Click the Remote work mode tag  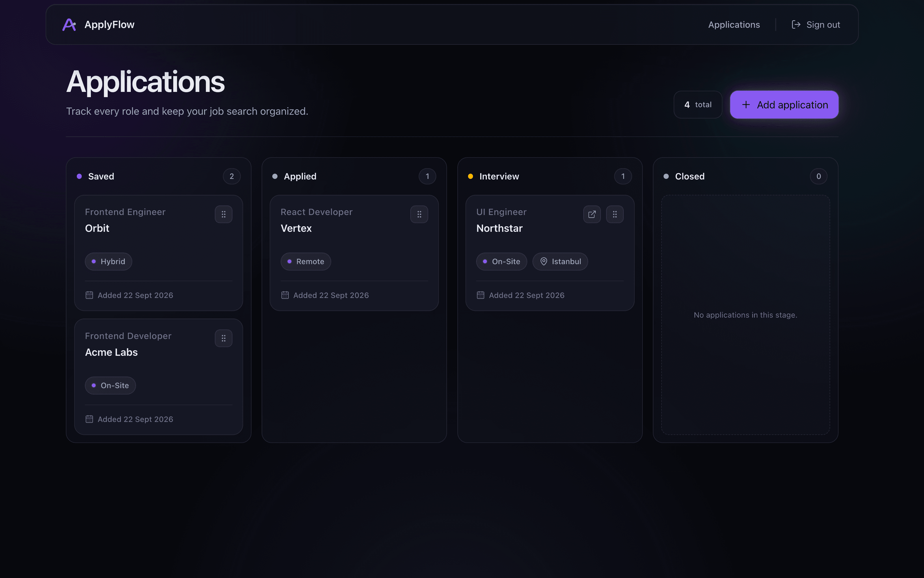coord(305,262)
